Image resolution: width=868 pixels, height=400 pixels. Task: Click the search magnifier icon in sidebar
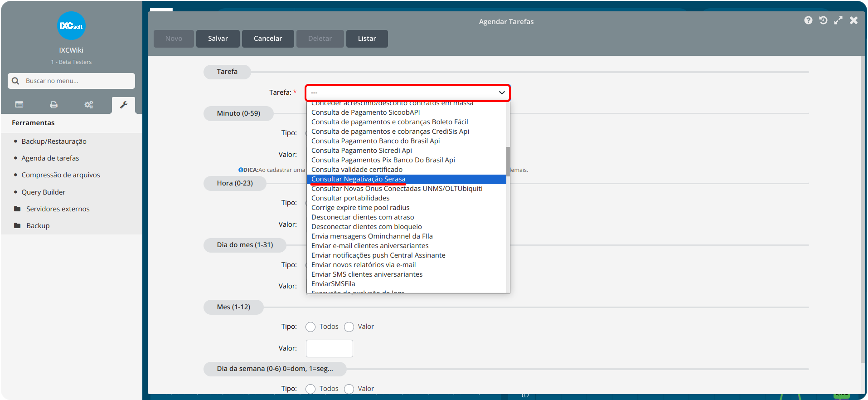(x=15, y=81)
